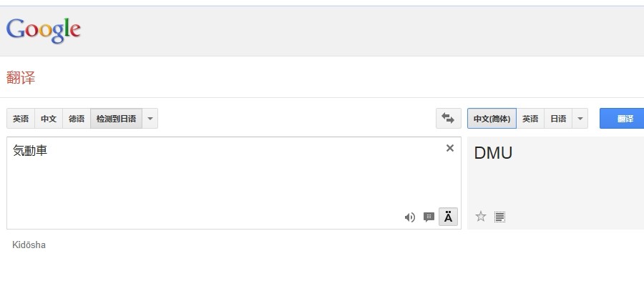
Task: Select 德语 as source language
Action: point(77,119)
